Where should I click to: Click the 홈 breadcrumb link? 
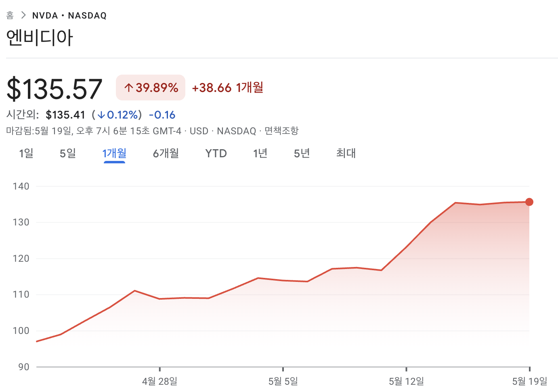[10, 16]
